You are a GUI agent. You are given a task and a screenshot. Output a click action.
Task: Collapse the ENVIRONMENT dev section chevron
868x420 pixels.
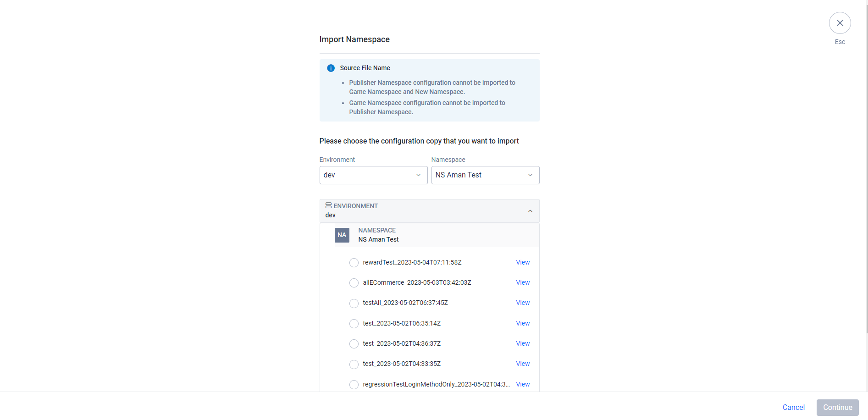[x=530, y=211]
